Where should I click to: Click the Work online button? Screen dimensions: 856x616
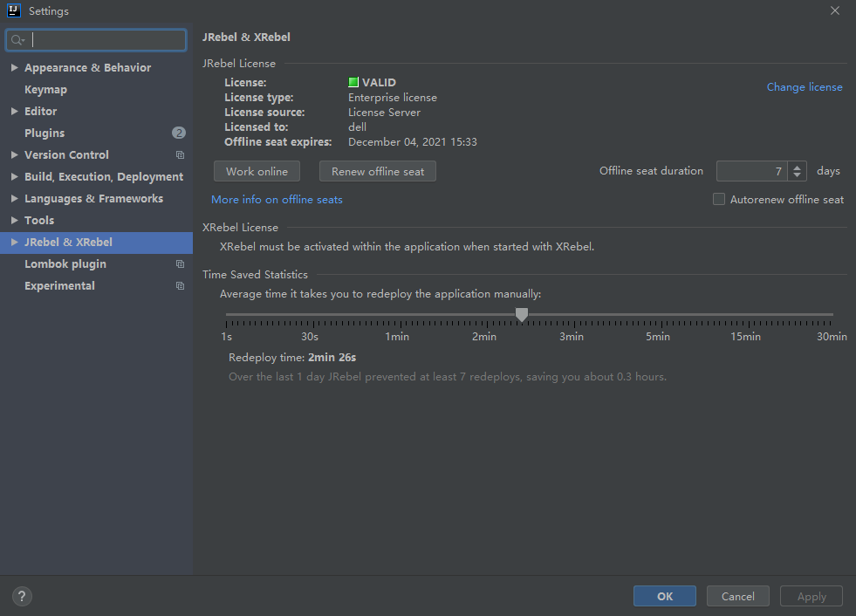click(257, 172)
